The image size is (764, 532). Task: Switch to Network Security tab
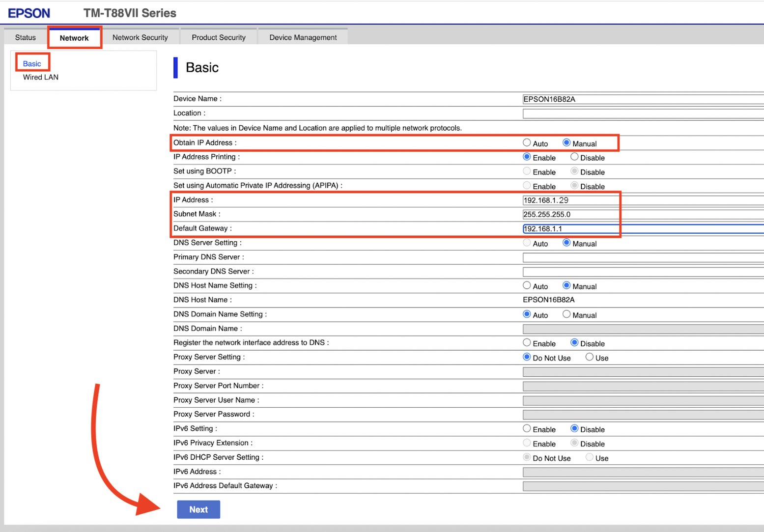point(140,37)
